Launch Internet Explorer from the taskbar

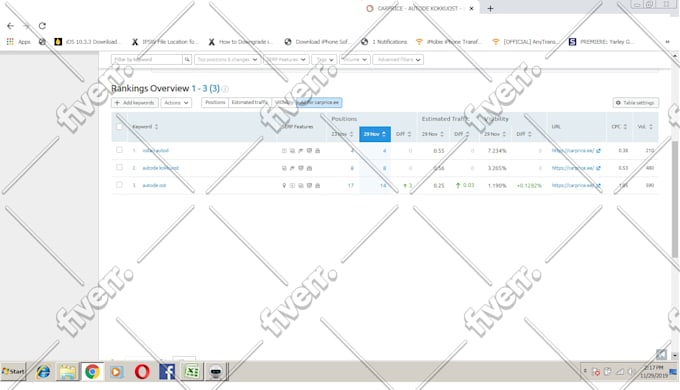tap(43, 372)
